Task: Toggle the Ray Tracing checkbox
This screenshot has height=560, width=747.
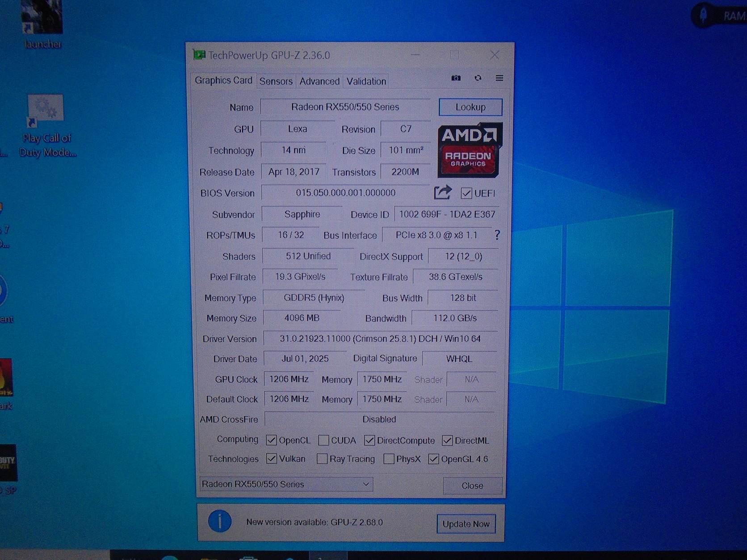Action: pos(322,459)
